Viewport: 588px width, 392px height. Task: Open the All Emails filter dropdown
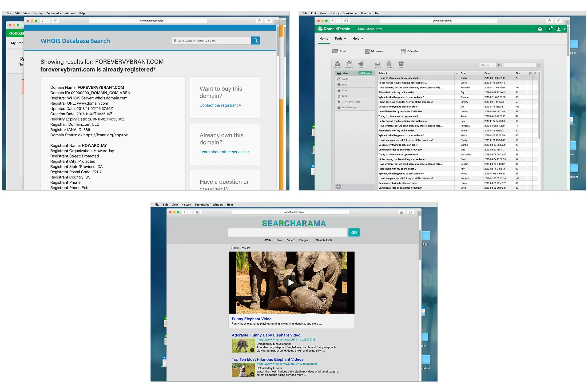[490, 65]
